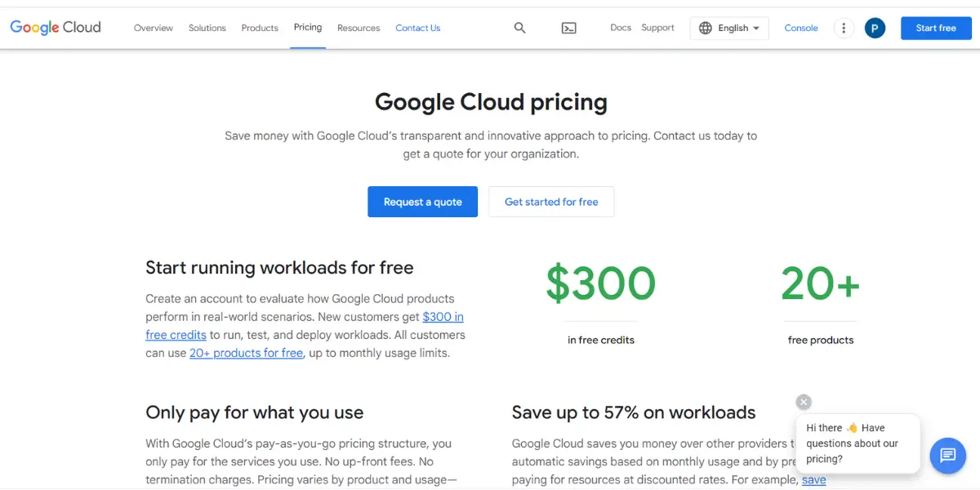This screenshot has height=490, width=980.
Task: Click 'Start running workloads for free' heading
Action: coord(279,268)
